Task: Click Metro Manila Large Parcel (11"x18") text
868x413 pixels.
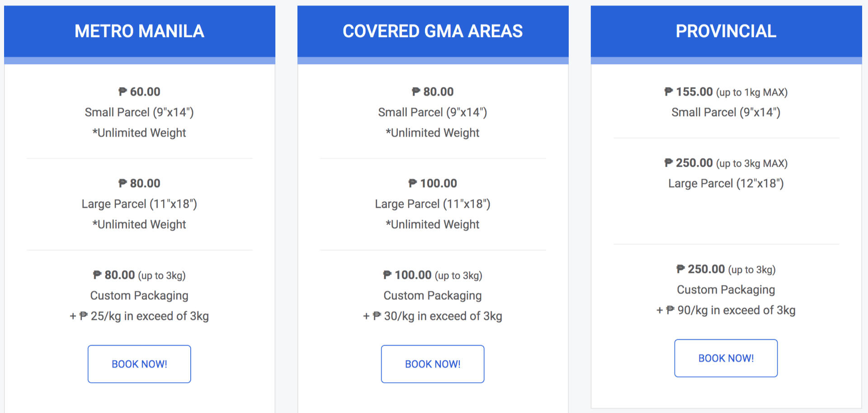Action: click(139, 204)
